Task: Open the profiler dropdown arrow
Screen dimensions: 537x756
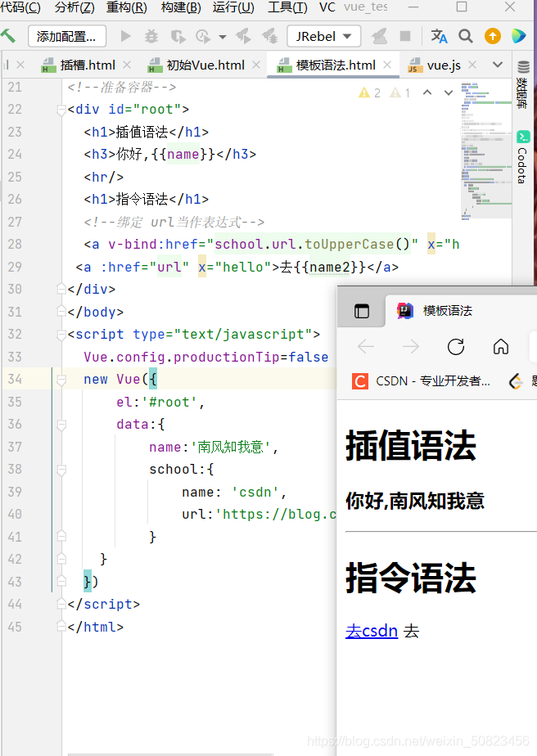Action: (223, 37)
